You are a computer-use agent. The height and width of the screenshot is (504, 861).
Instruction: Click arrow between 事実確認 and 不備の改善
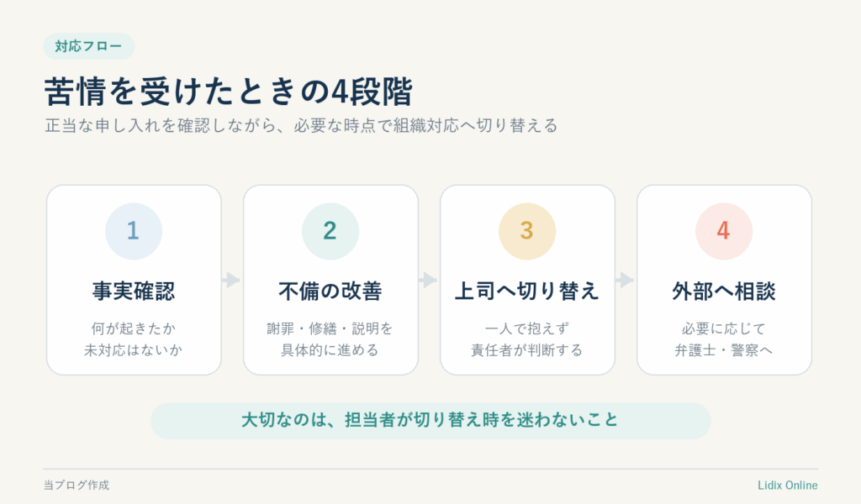click(232, 280)
